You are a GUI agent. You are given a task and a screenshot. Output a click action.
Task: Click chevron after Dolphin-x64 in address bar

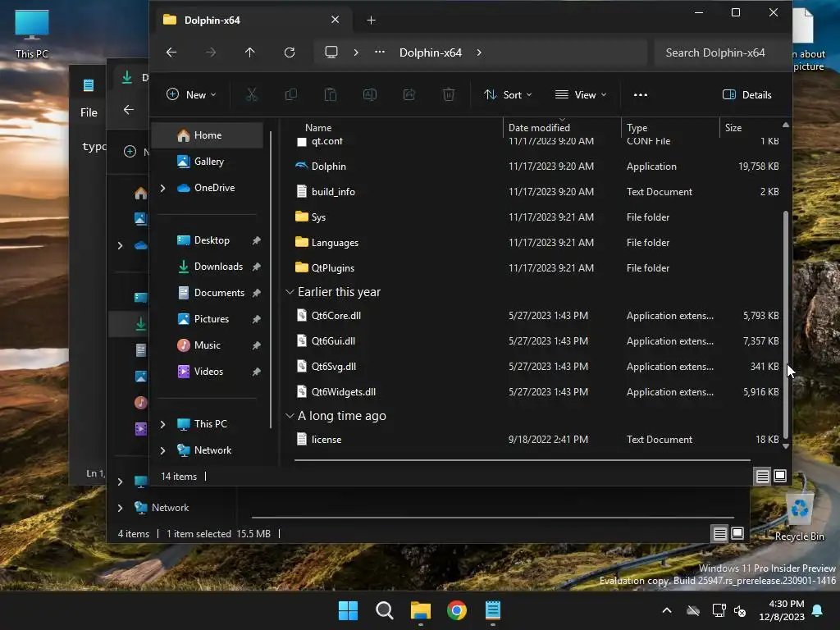pos(479,52)
